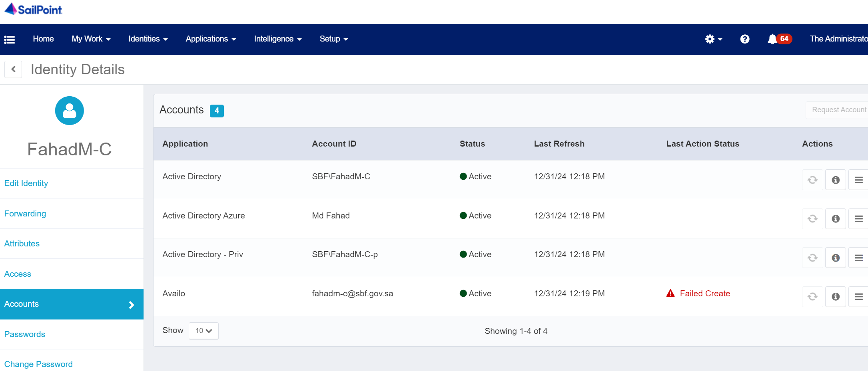Viewport: 868px width, 371px height.
Task: Open the hamburger quick-links menu icon
Action: click(10, 39)
